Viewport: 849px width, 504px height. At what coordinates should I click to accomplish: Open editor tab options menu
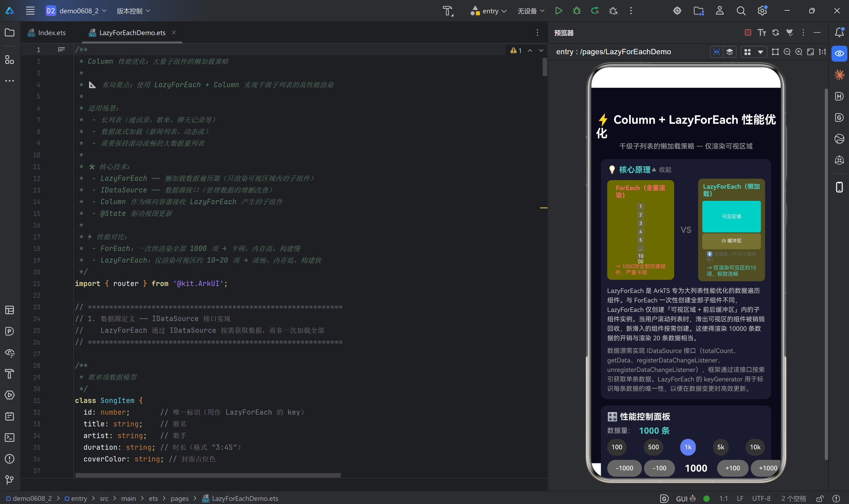(537, 32)
